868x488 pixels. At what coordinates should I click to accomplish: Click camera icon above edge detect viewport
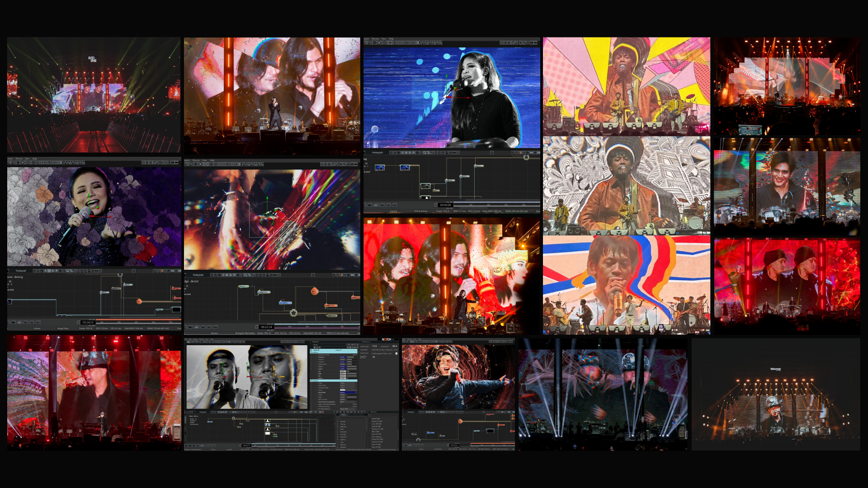352,164
